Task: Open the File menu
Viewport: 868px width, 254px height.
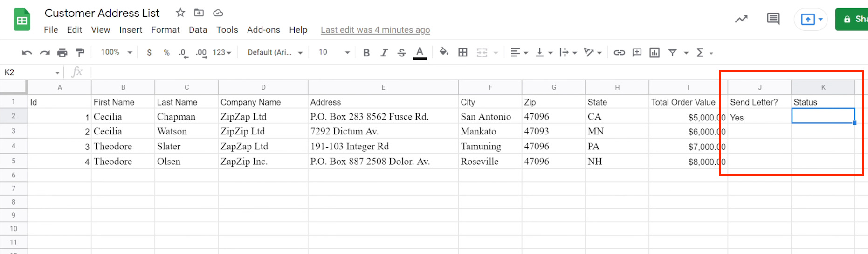Action: (x=51, y=30)
